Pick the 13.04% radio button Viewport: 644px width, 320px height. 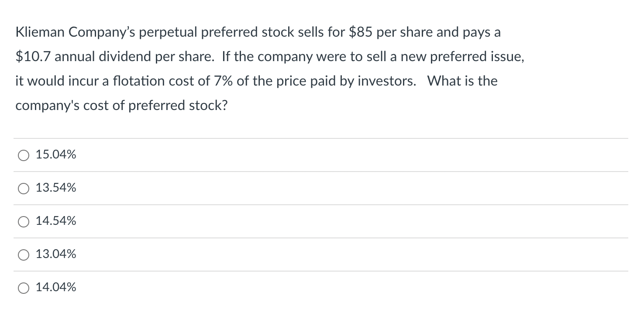(x=23, y=255)
